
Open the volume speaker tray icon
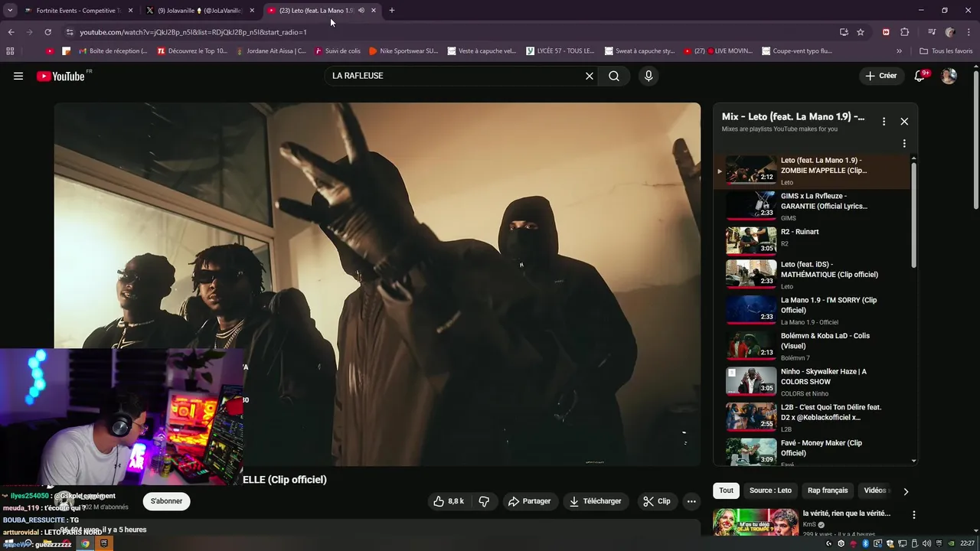tap(927, 543)
